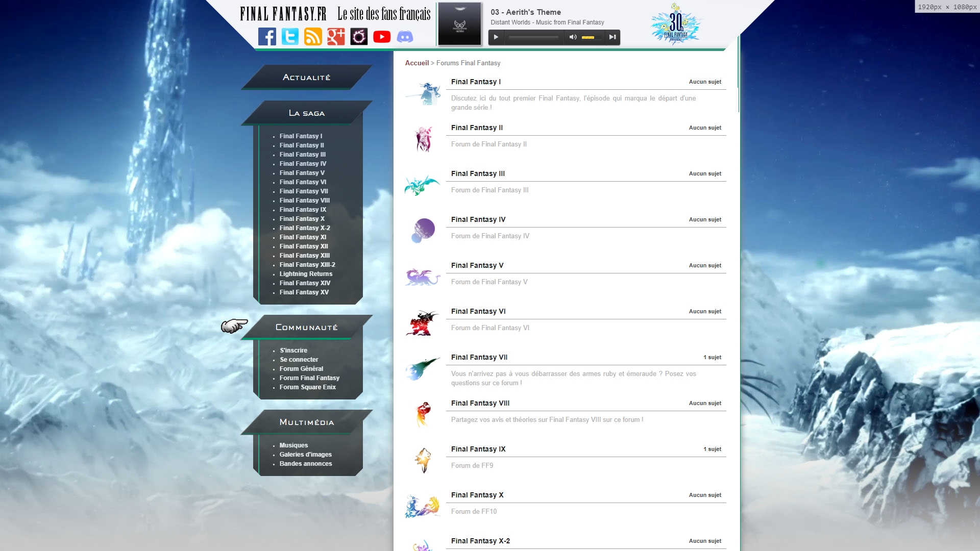Click the Final Fantasy VI forum logo
The image size is (980, 551).
coord(423,323)
